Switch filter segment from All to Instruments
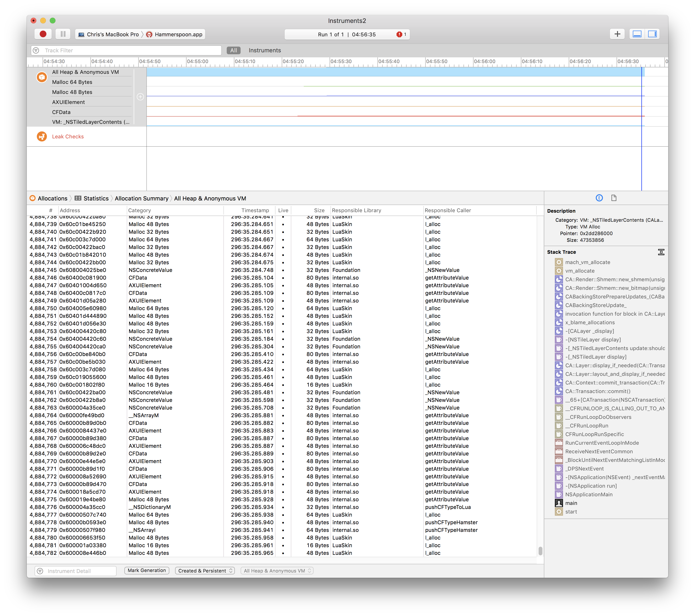This screenshot has width=695, height=616. point(265,50)
